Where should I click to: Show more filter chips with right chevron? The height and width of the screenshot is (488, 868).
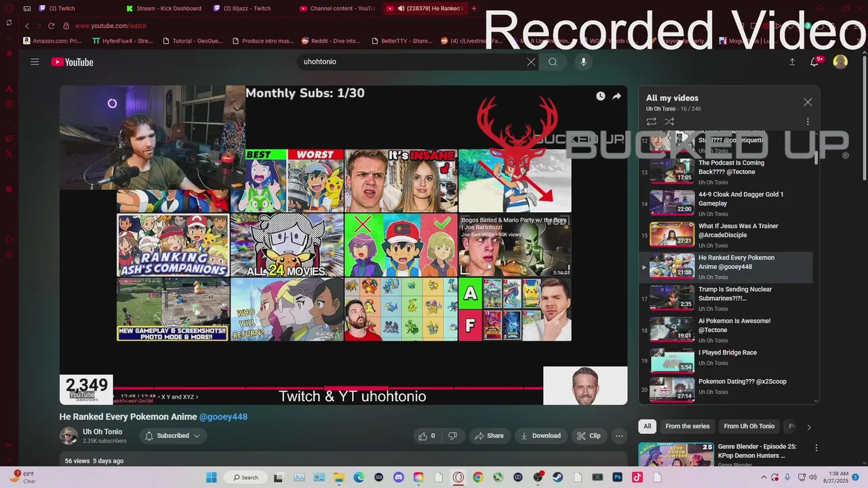point(808,427)
